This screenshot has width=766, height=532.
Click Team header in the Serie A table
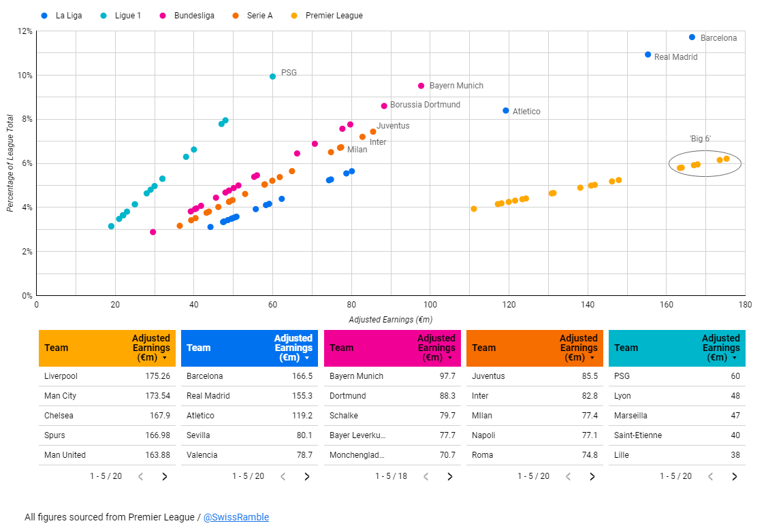(483, 348)
